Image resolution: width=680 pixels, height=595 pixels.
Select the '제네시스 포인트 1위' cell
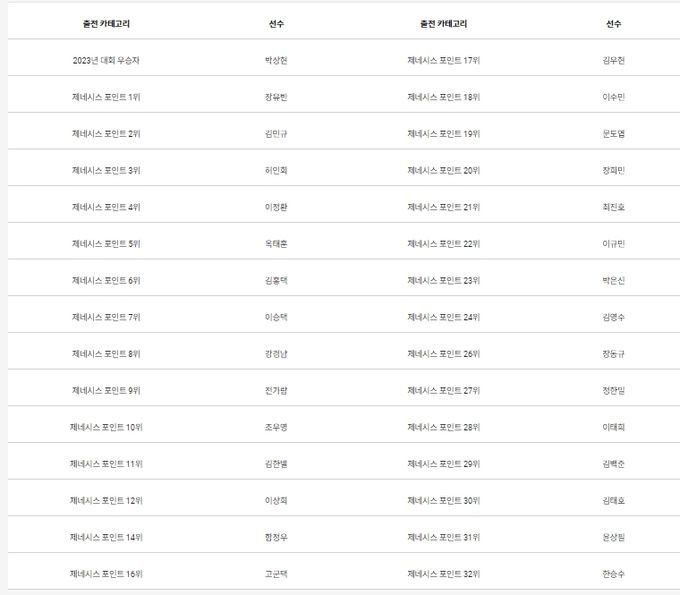106,97
